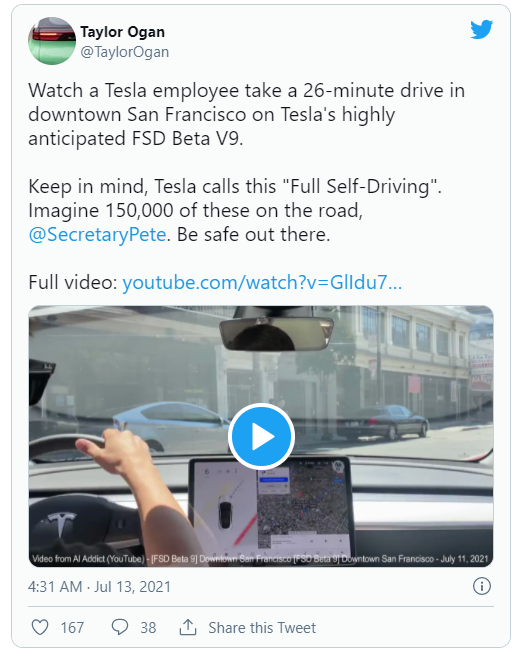Open the @TaylorOgan handle link

pos(125,52)
